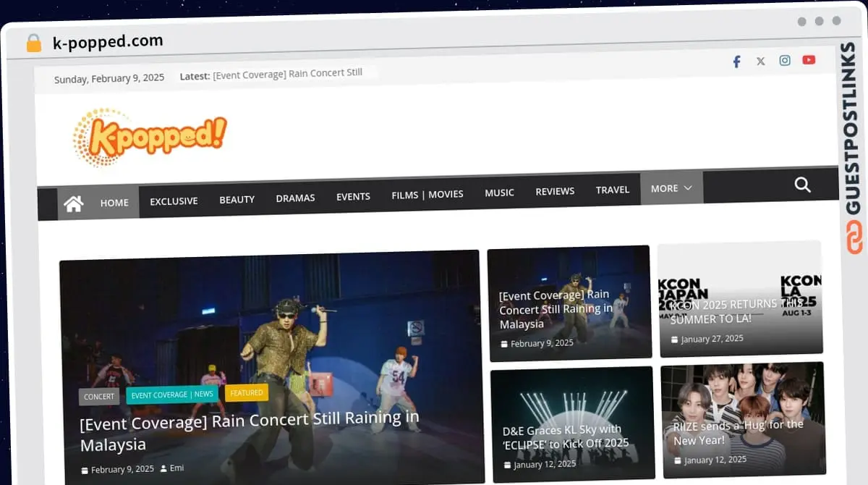Open the search magnifier icon
Image resolution: width=868 pixels, height=485 pixels.
(803, 185)
